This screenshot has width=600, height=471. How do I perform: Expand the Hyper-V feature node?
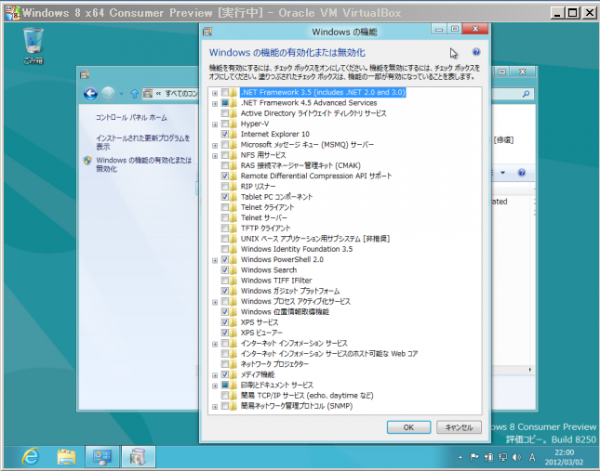[215, 123]
